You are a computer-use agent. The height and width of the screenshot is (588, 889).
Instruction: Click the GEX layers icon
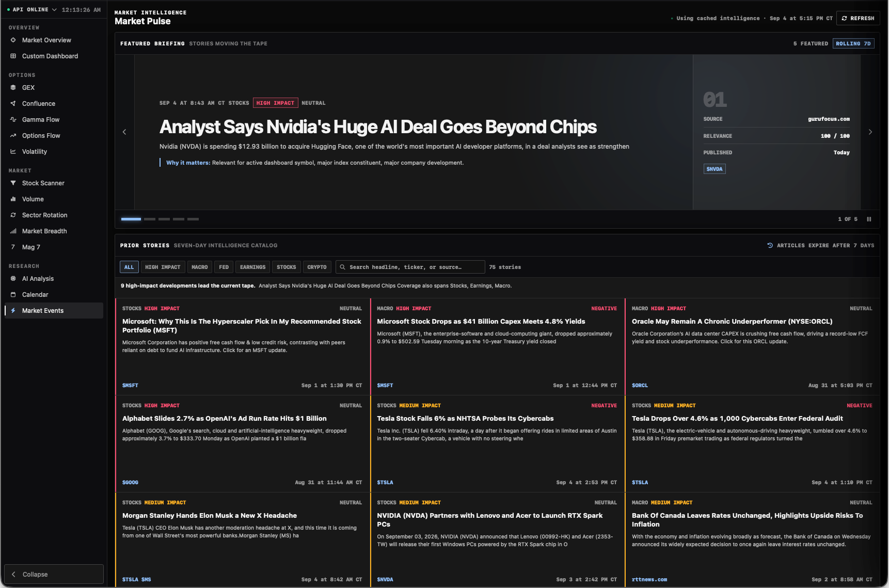13,88
